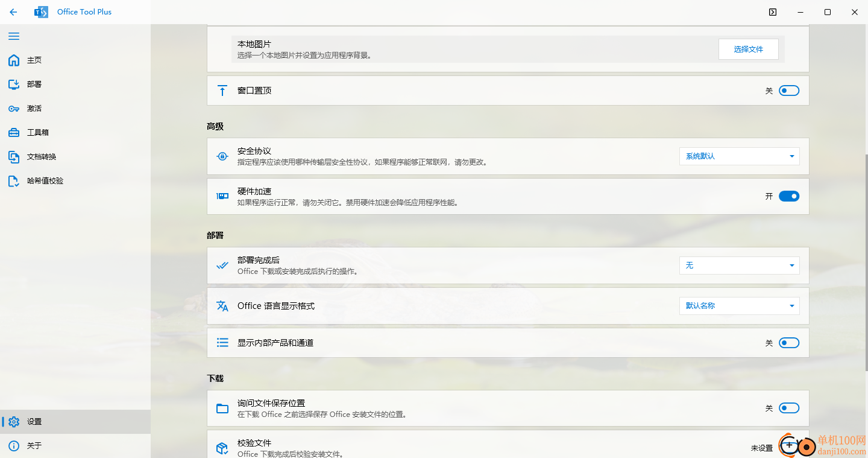868x458 pixels.
Task: Open the 文档转换 page
Action: coord(75,157)
